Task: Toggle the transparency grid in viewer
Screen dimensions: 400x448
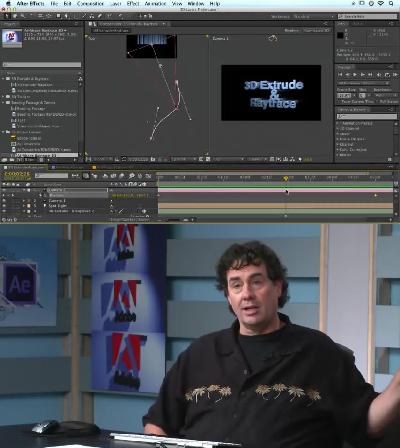Action: pos(207,159)
